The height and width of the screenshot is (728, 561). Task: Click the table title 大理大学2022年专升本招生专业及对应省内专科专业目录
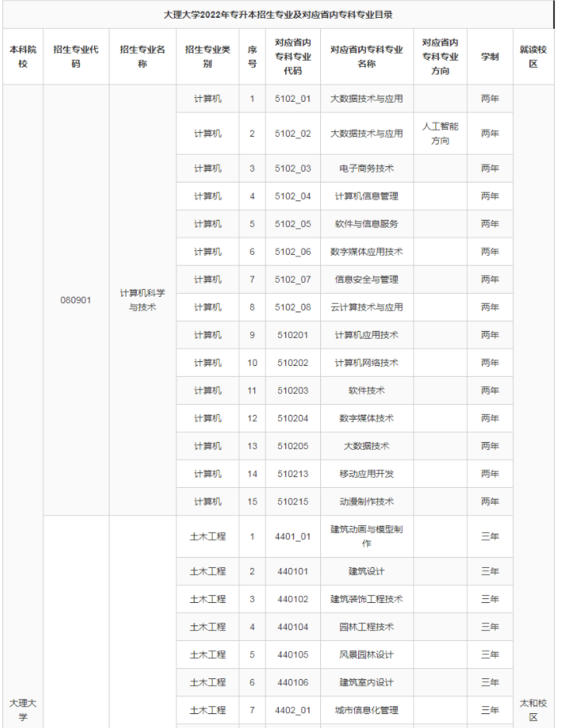pyautogui.click(x=277, y=15)
